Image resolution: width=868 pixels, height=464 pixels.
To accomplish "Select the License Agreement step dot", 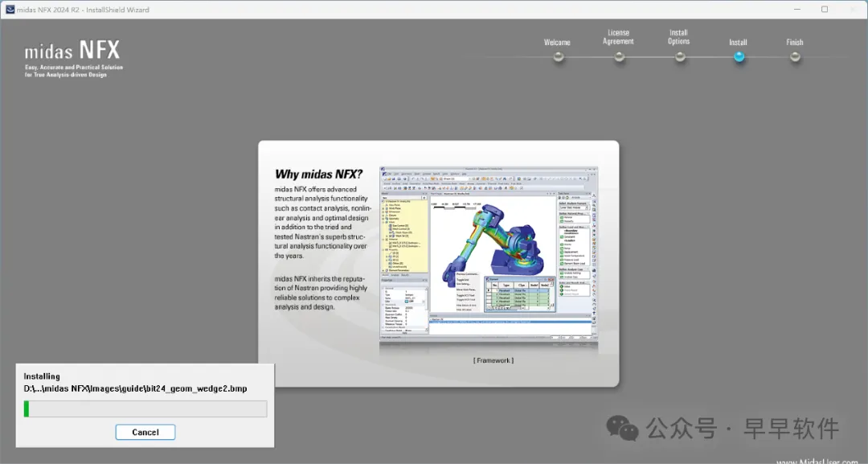I will [x=620, y=56].
